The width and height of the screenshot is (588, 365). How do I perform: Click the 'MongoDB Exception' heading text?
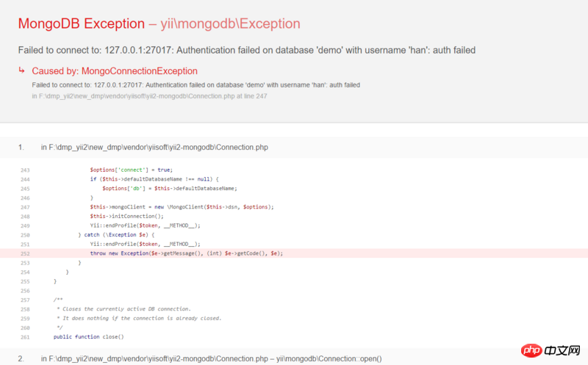pyautogui.click(x=82, y=24)
